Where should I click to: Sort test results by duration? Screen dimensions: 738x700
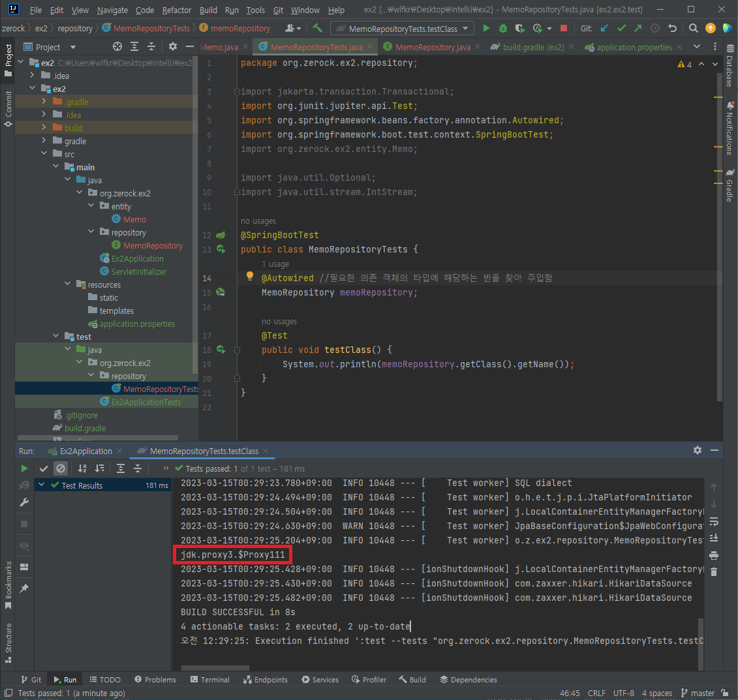click(x=99, y=468)
